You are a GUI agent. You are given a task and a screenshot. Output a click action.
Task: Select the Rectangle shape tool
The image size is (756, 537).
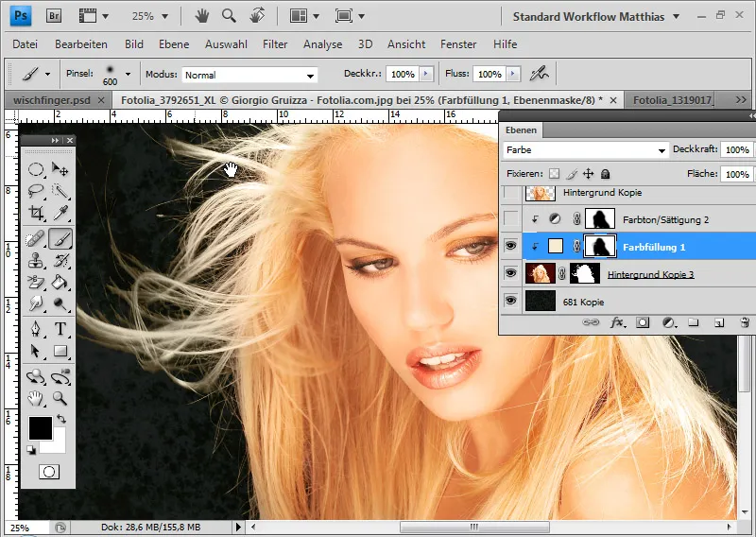(x=60, y=351)
